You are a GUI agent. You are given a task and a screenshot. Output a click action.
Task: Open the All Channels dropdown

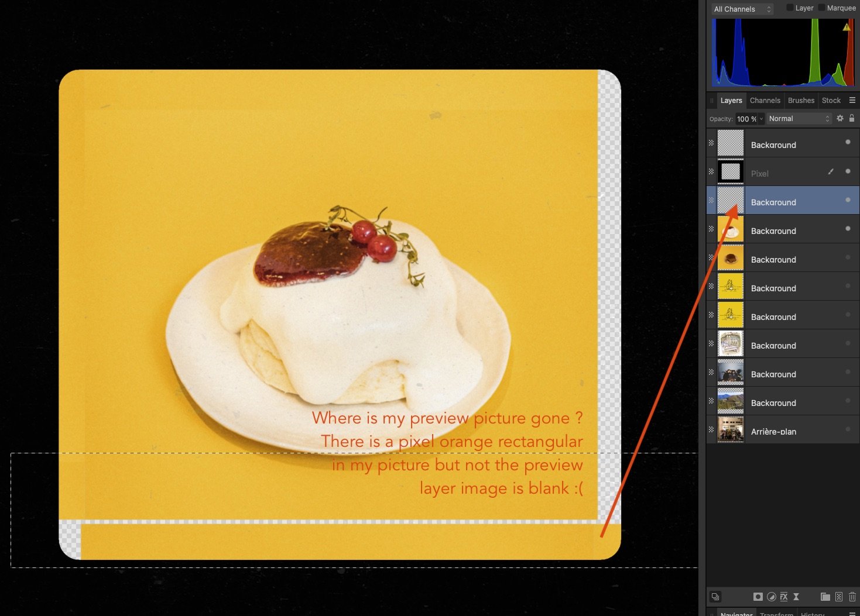click(x=742, y=9)
